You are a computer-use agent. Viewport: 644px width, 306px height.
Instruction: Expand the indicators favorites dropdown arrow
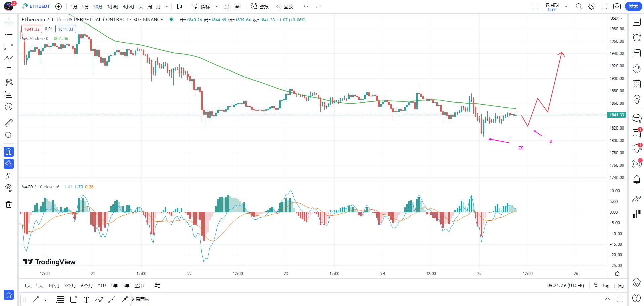click(217, 6)
